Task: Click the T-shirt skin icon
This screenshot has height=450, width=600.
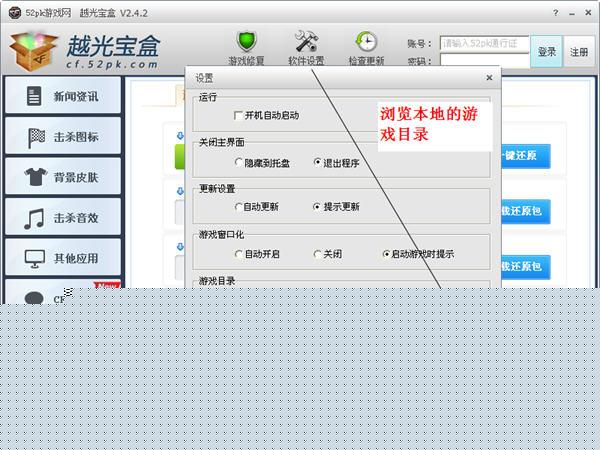Action: [36, 177]
